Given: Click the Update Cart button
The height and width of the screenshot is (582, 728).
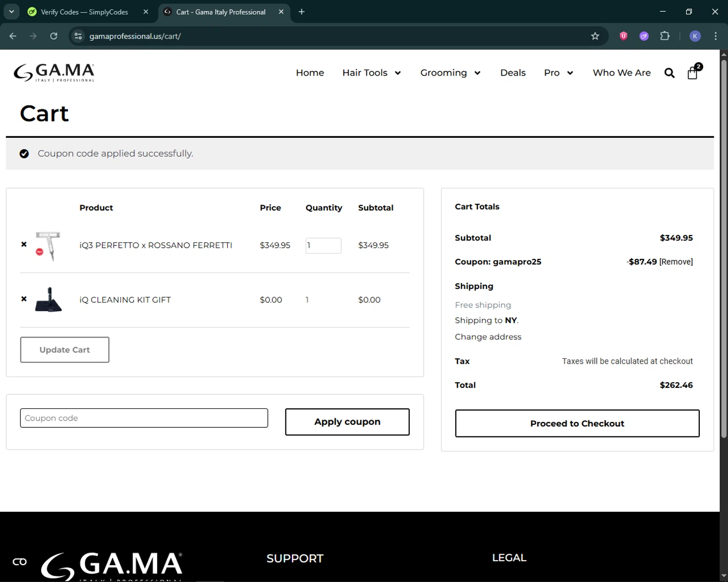Looking at the screenshot, I should tap(65, 350).
